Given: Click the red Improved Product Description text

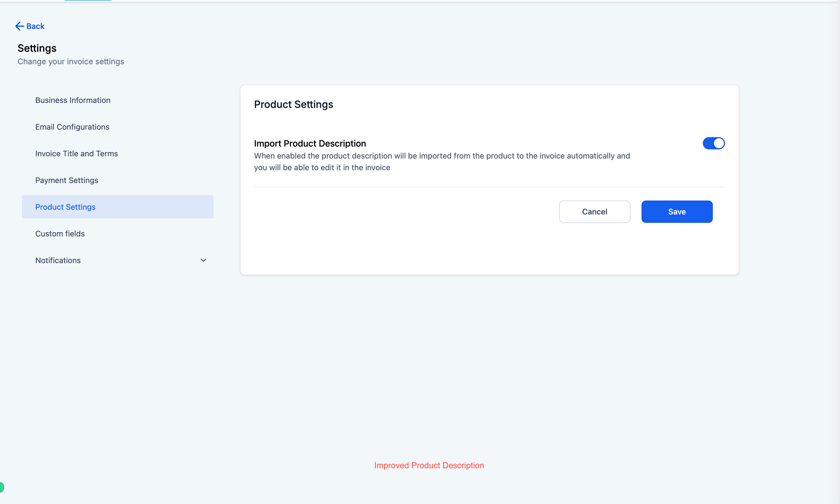Looking at the screenshot, I should (429, 465).
